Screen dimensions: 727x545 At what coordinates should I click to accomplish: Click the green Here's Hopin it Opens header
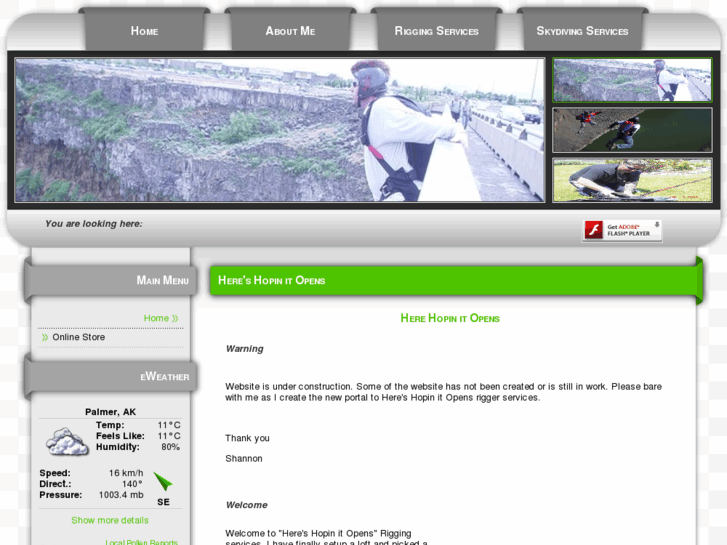pos(453,281)
